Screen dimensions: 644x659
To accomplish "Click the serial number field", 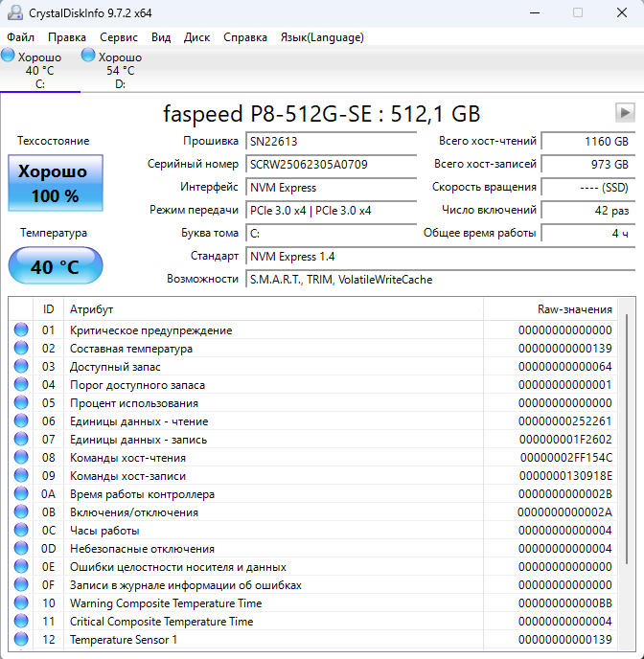I will (x=331, y=164).
